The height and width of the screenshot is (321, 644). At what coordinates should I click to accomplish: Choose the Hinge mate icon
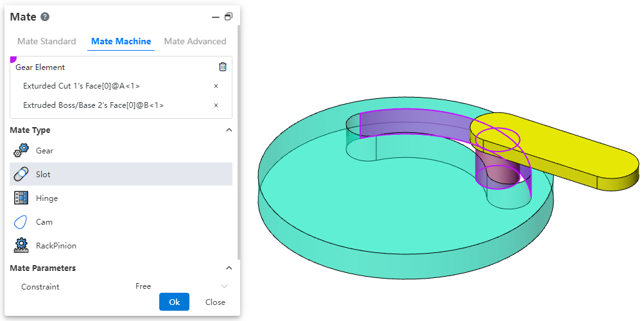[x=21, y=198]
